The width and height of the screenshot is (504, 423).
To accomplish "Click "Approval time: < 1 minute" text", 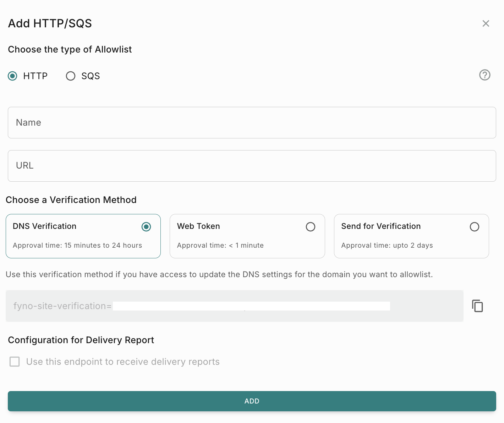I will [220, 246].
